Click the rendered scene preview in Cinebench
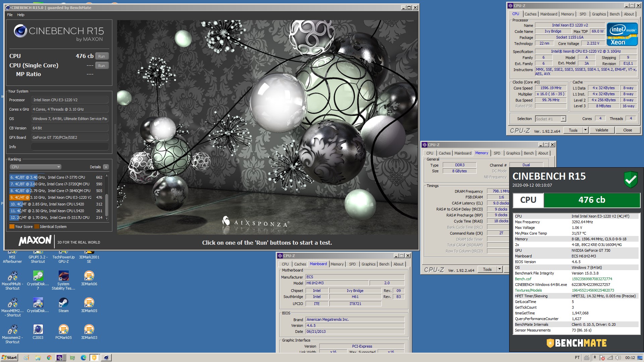644x362 pixels. coord(267,127)
